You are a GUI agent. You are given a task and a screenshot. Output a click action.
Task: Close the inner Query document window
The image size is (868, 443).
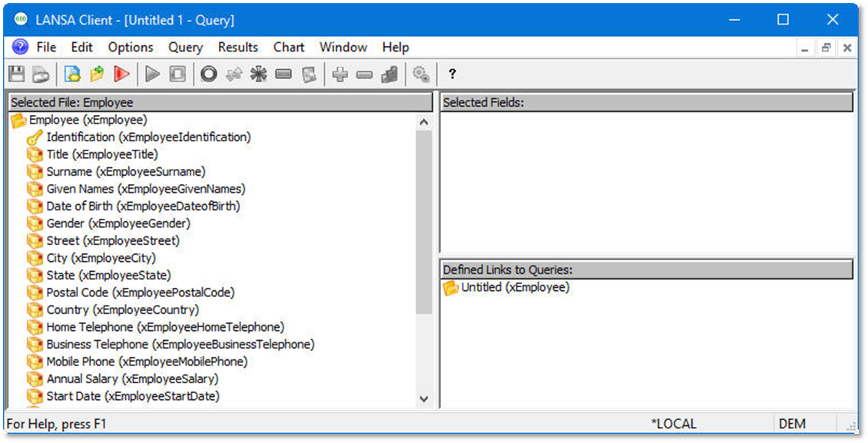tap(847, 48)
